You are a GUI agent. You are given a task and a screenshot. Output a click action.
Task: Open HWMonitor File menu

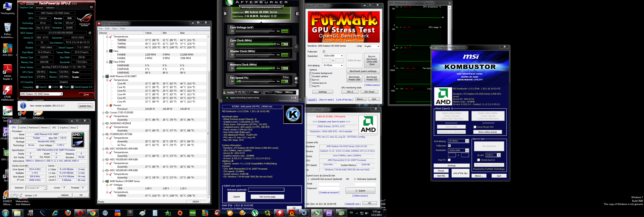pos(100,29)
